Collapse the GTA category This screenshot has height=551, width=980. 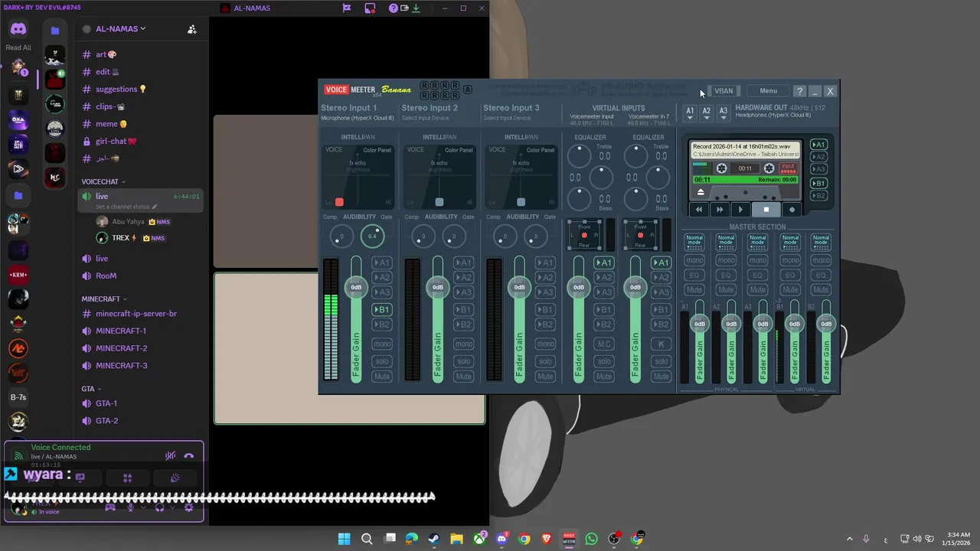click(92, 389)
